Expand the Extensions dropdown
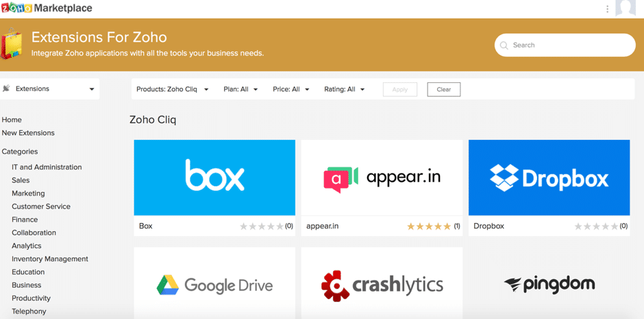 (50, 88)
